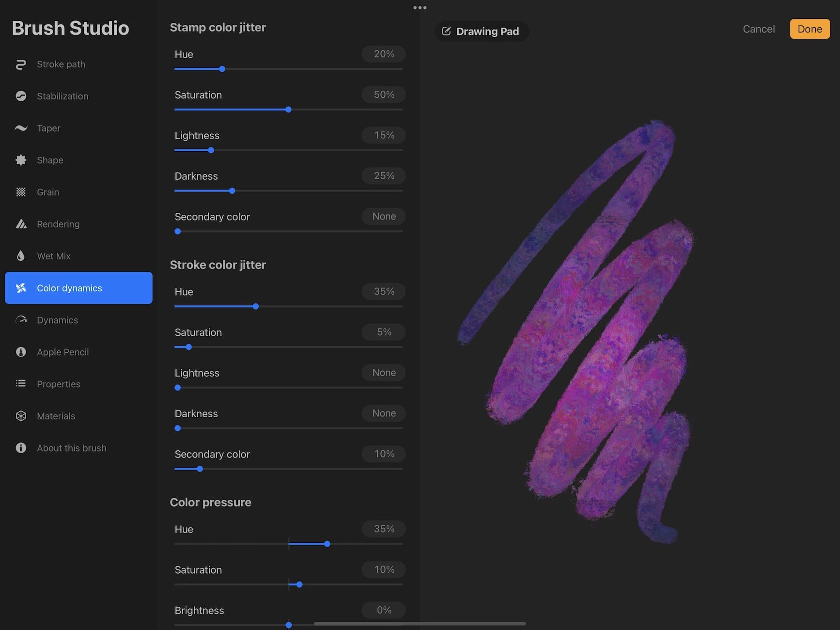Edit stroke jitter Hue value 35%
This screenshot has height=630, width=840.
[384, 292]
